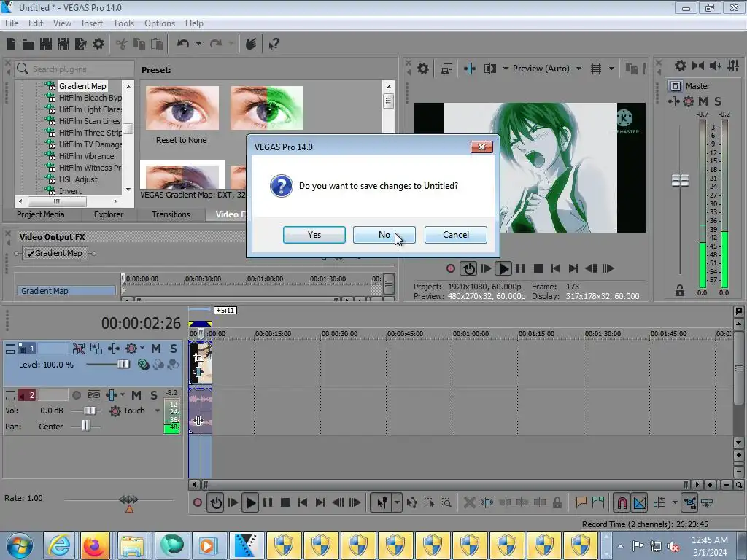
Task: Choose the green eye preset thumbnail
Action: (x=267, y=108)
